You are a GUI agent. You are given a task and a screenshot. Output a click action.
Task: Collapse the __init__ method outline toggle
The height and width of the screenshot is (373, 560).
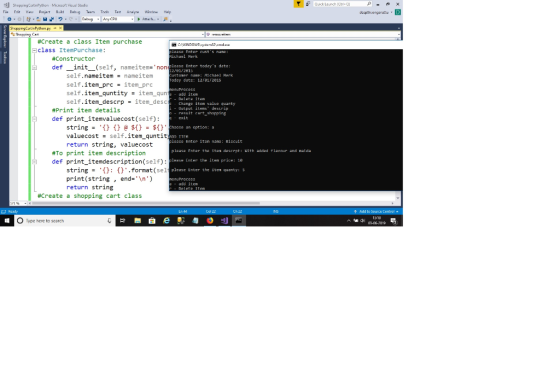(34, 68)
